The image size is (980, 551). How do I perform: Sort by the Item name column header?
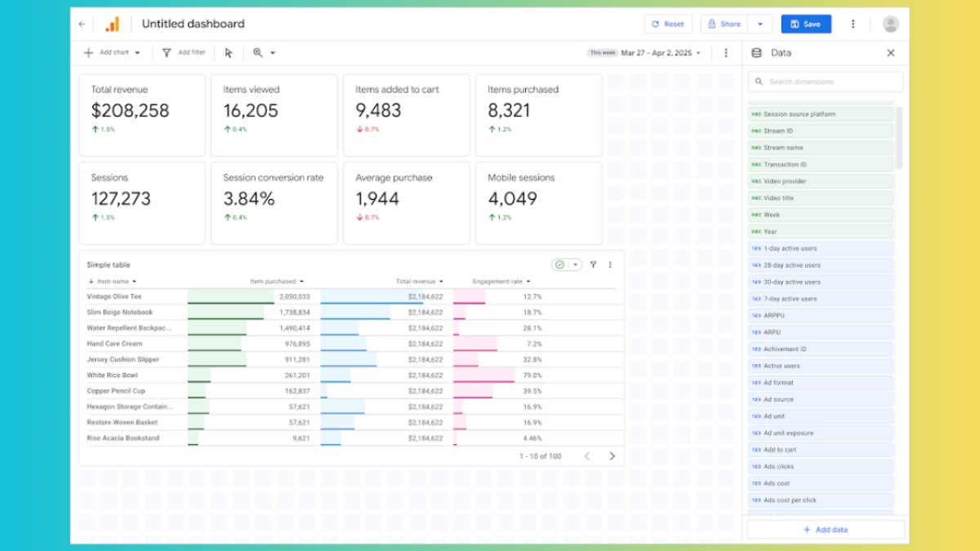tap(112, 282)
